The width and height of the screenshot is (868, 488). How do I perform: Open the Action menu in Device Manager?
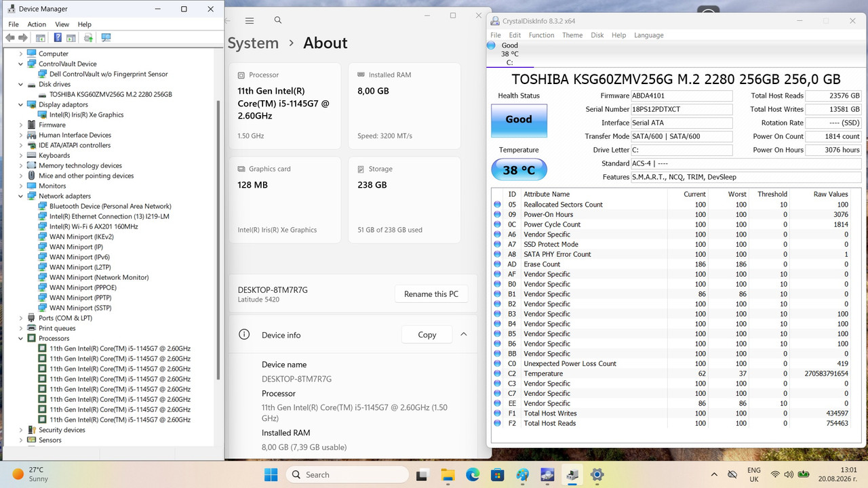37,24
